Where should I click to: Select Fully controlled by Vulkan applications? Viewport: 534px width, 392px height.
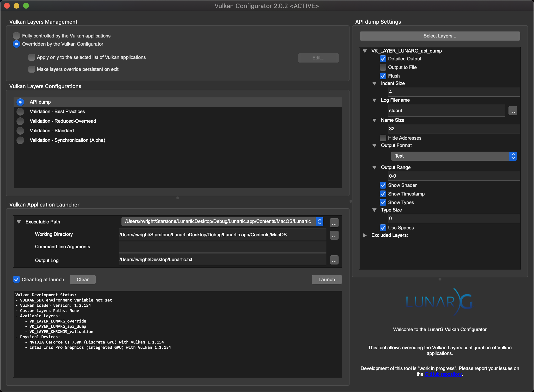click(x=16, y=36)
